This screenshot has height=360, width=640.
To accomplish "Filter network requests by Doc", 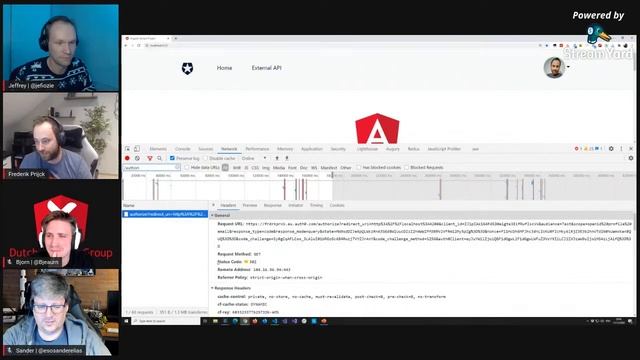I will pyautogui.click(x=304, y=167).
